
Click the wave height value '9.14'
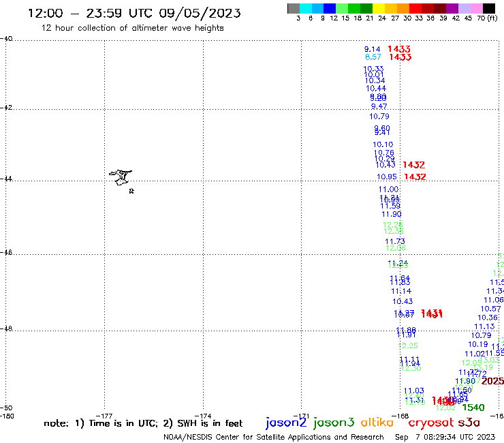coord(373,49)
